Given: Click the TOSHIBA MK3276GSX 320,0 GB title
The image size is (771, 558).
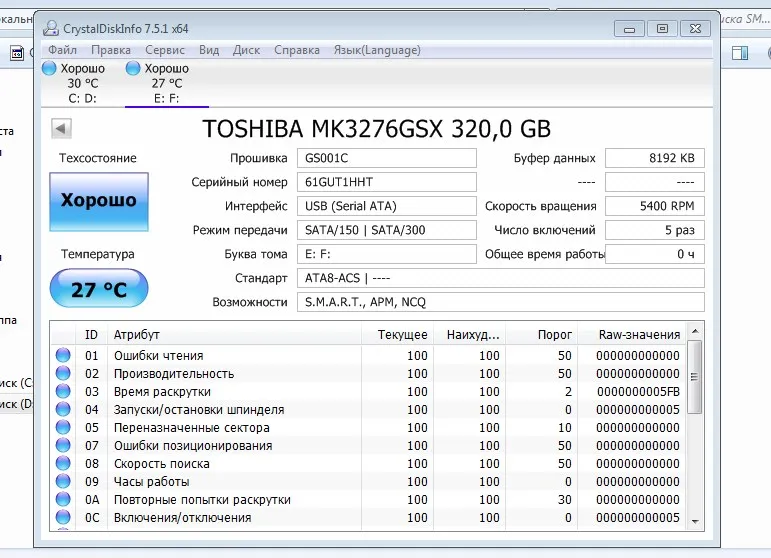Looking at the screenshot, I should click(x=377, y=129).
